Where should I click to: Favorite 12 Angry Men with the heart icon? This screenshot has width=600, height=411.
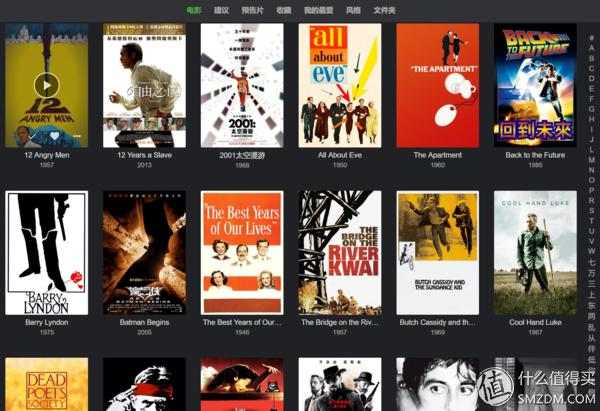point(55,136)
